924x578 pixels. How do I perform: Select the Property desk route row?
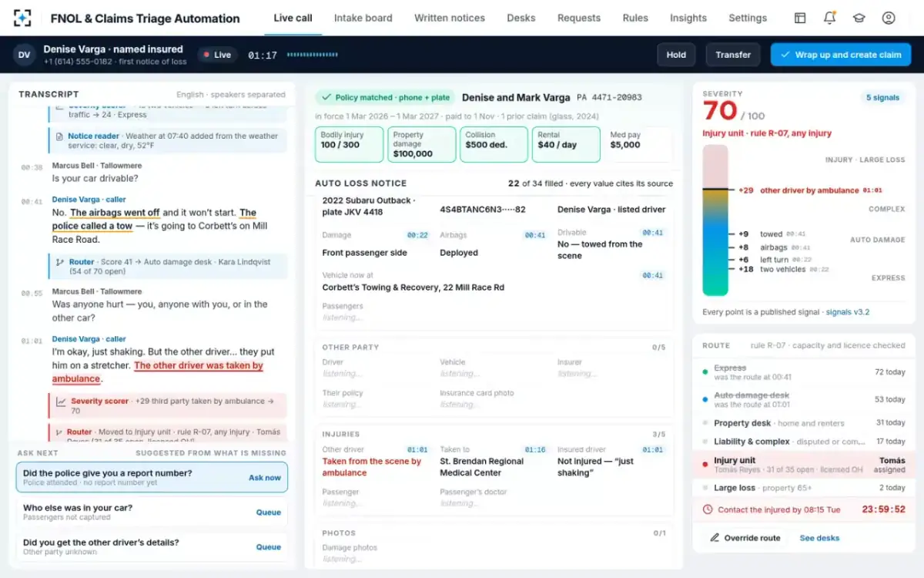pyautogui.click(x=804, y=423)
